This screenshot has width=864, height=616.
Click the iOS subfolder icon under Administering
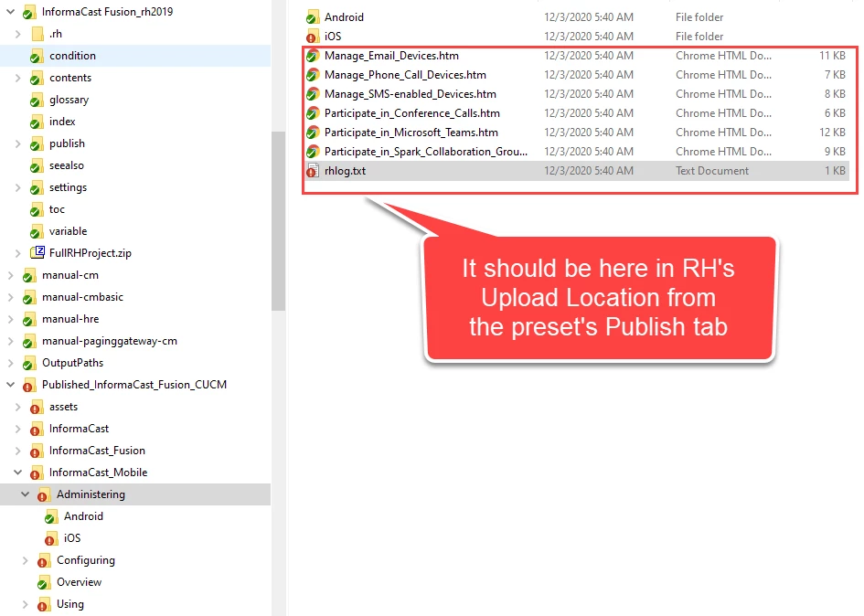point(51,539)
